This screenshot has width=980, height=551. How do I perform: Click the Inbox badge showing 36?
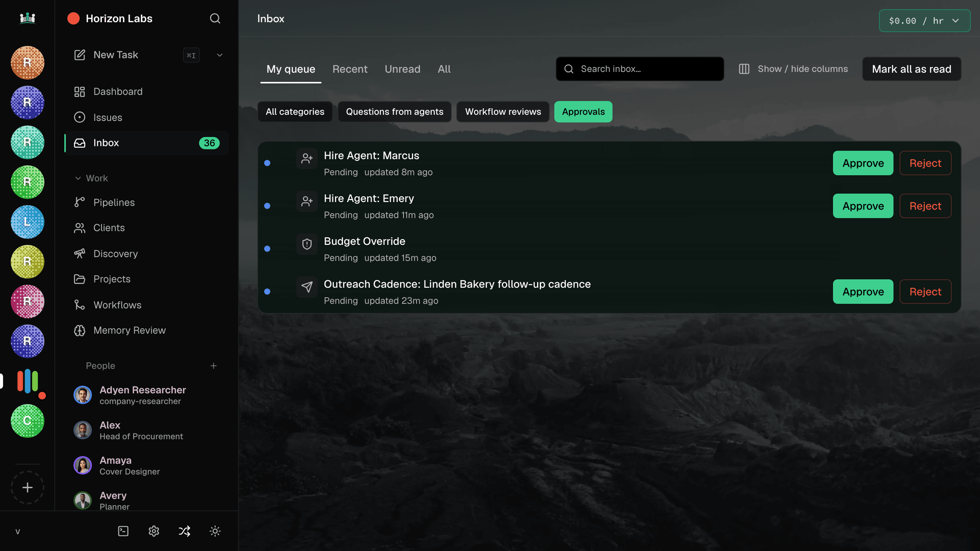tap(209, 143)
